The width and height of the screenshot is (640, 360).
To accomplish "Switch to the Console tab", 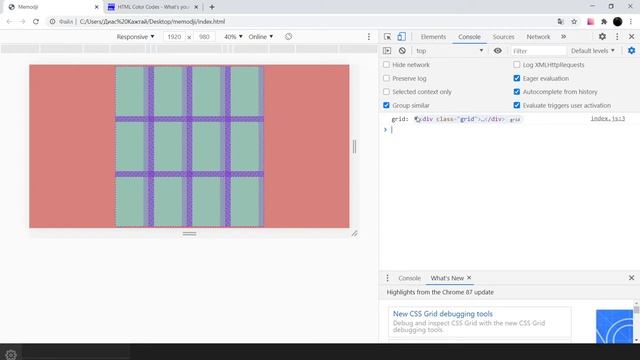I will pyautogui.click(x=469, y=37).
